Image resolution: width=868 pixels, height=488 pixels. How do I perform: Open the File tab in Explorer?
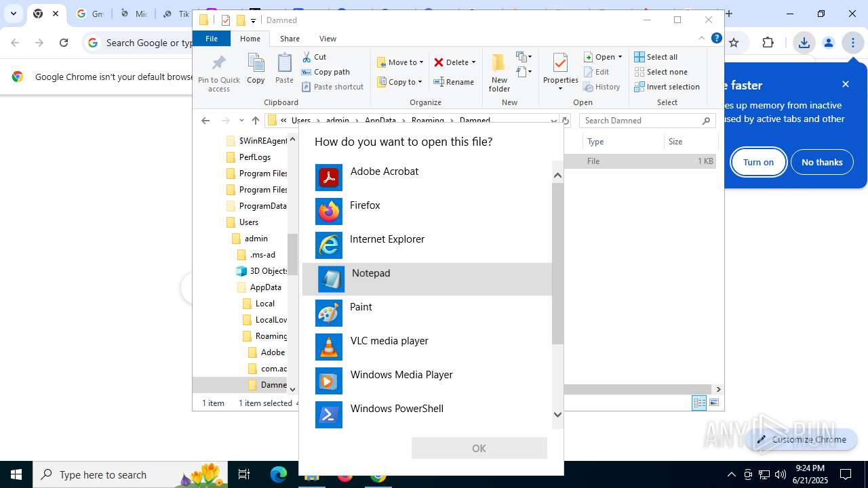pos(212,39)
